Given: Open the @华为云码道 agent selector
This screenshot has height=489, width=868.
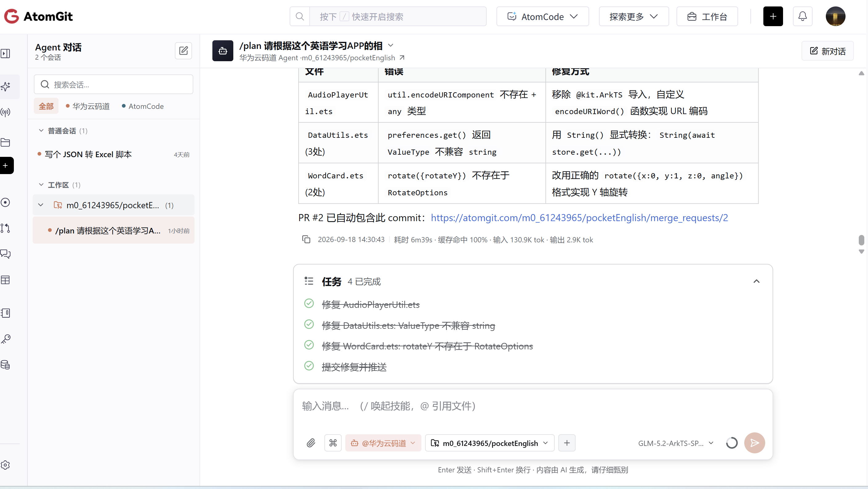Looking at the screenshot, I should click(383, 443).
